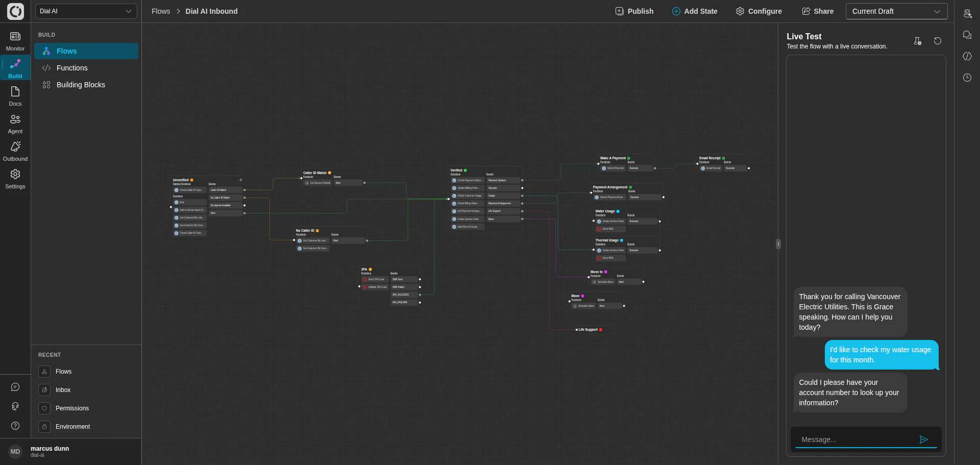980x465 pixels.
Task: Click the orange color square on Unverified state
Action: click(192, 180)
